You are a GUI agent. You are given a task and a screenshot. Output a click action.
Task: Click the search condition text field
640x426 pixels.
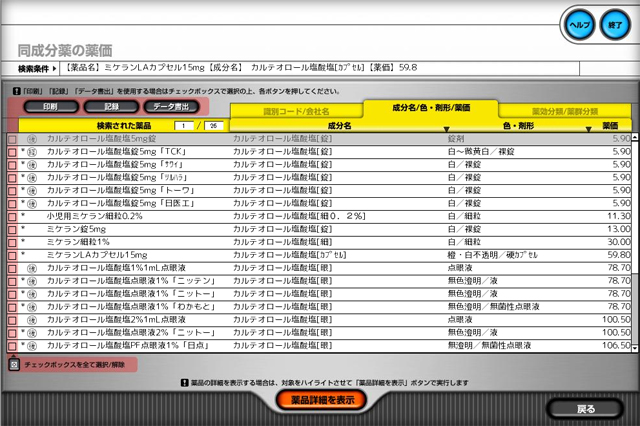(320, 68)
